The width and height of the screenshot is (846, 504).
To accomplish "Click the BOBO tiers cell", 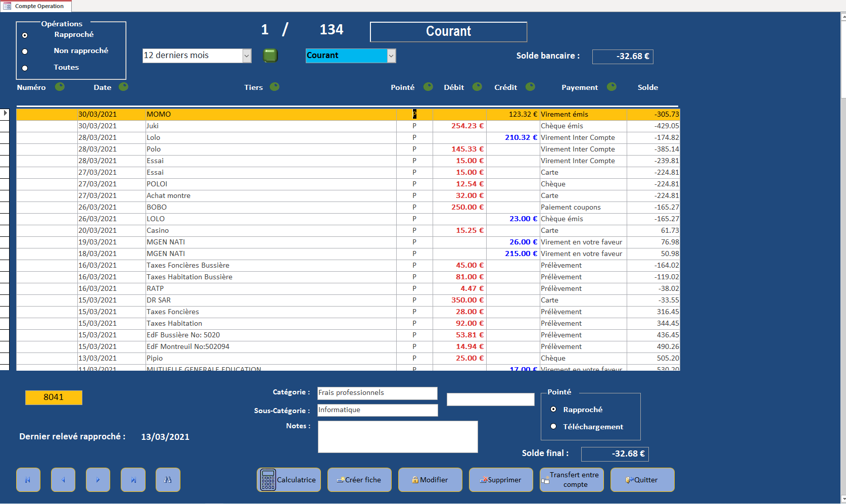I will (271, 207).
